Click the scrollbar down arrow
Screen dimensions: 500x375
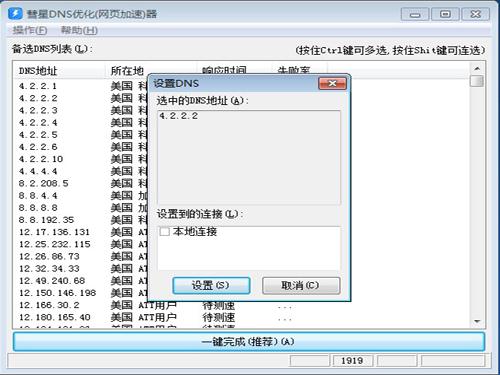coord(477,321)
